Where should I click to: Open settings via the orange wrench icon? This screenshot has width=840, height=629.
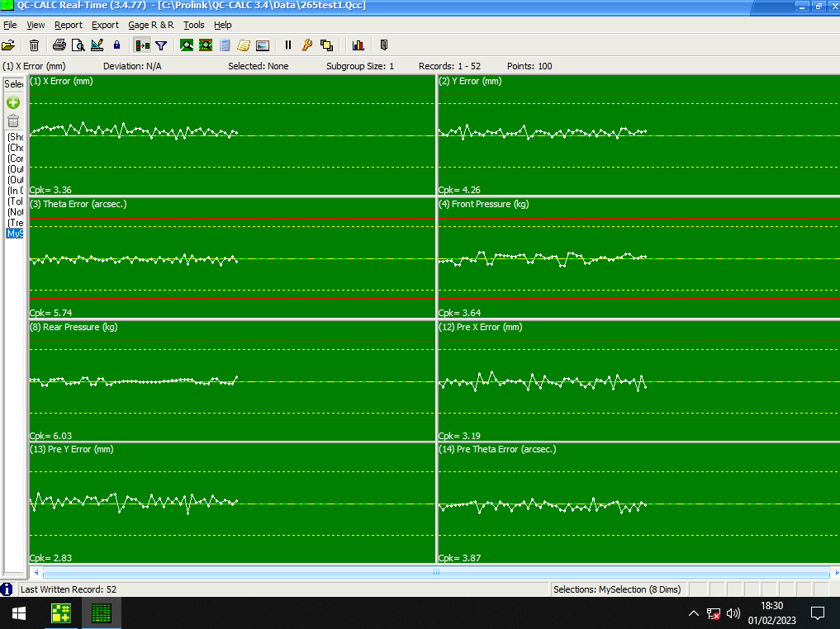tap(307, 45)
